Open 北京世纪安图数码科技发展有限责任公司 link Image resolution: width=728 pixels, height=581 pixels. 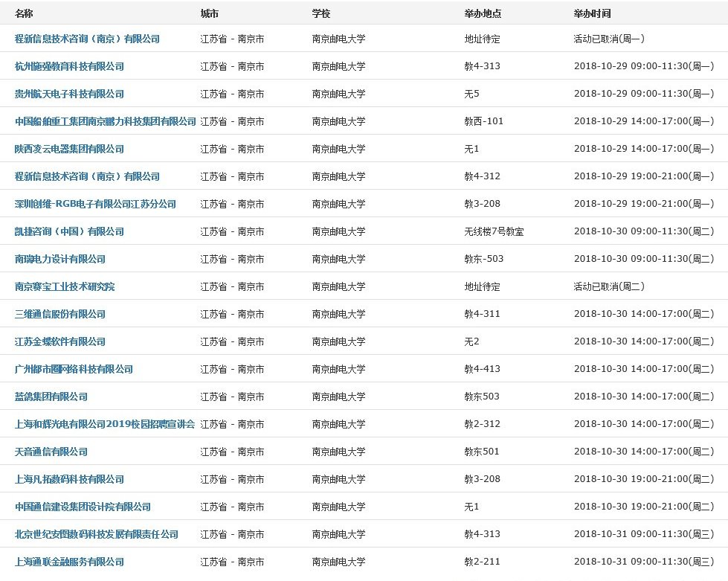click(x=97, y=534)
